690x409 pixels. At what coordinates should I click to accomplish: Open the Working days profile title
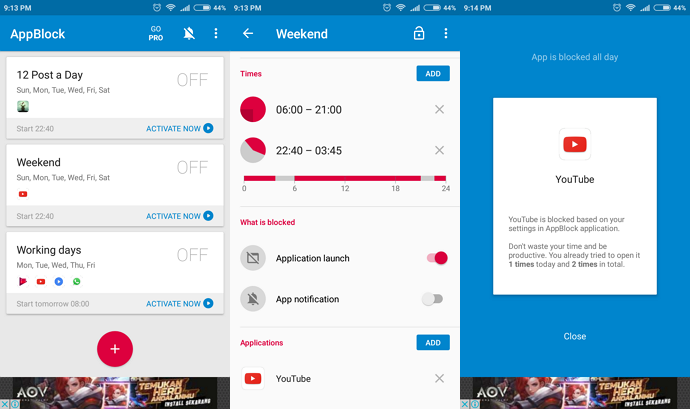click(49, 250)
